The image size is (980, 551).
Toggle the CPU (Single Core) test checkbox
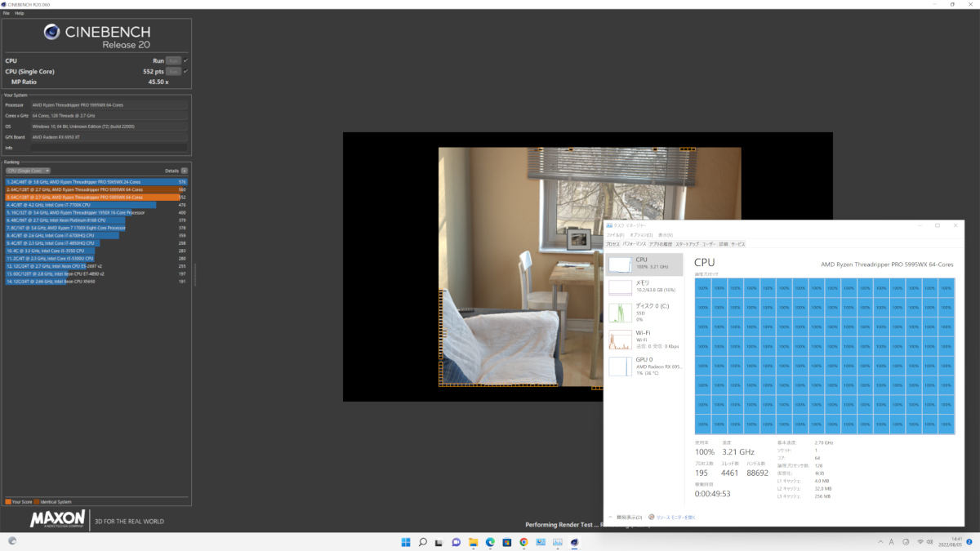coord(185,71)
